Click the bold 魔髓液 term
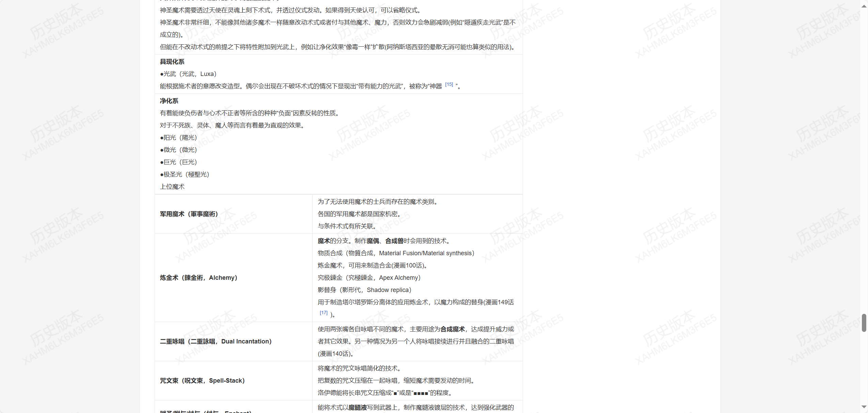868x413 pixels. pyautogui.click(x=358, y=408)
